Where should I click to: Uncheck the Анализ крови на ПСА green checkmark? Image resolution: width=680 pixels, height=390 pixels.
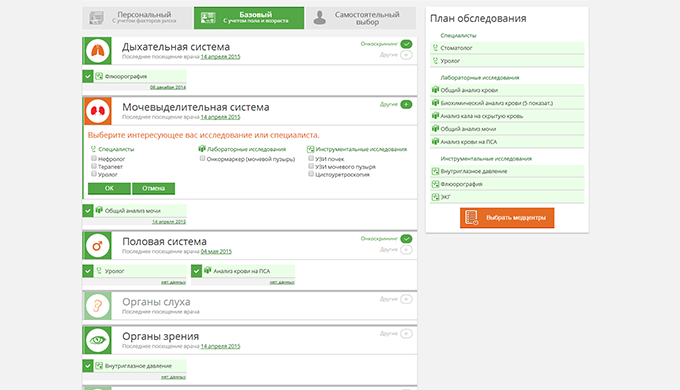[196, 271]
